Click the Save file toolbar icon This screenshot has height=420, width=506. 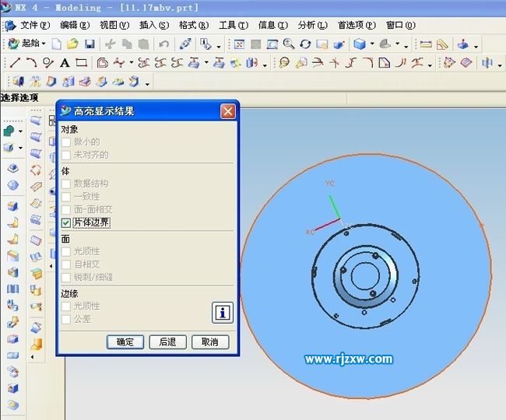tap(90, 44)
